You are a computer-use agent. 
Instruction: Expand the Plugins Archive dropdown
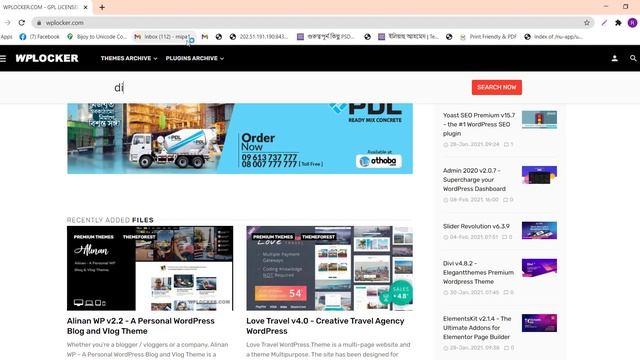[x=195, y=58]
